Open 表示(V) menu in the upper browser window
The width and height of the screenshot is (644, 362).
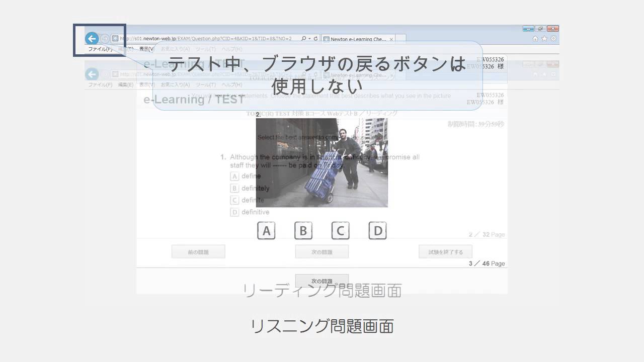pyautogui.click(x=147, y=49)
